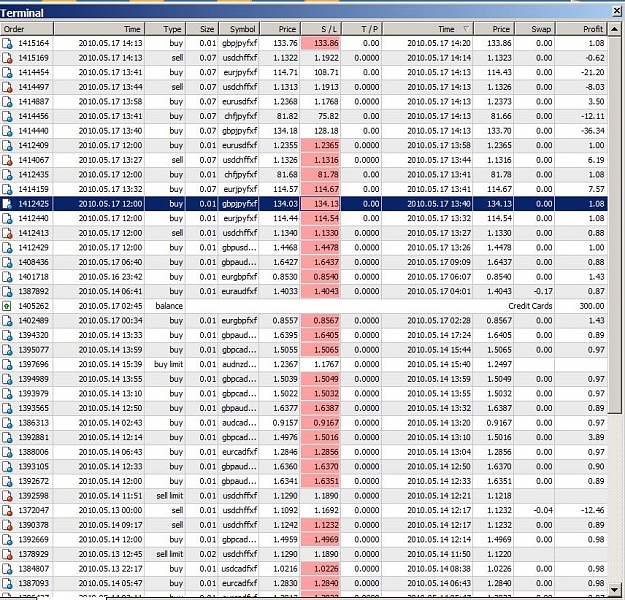Click the -12.46 profit value
This screenshot has width=625, height=600.
593,510
